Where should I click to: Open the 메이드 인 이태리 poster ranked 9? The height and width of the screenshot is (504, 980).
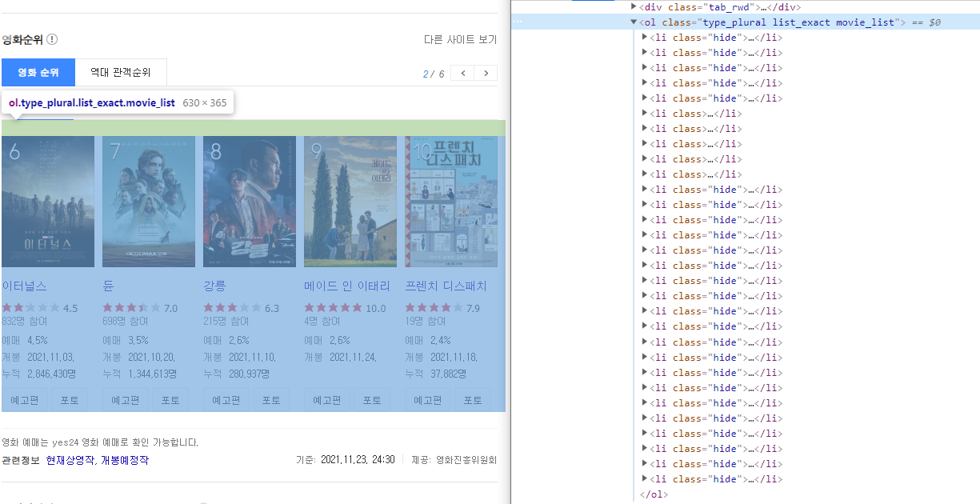coord(350,202)
